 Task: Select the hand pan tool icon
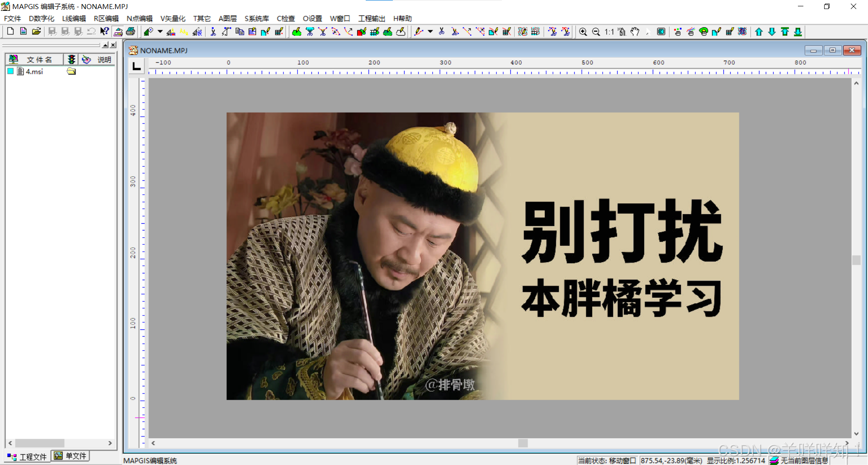click(635, 31)
